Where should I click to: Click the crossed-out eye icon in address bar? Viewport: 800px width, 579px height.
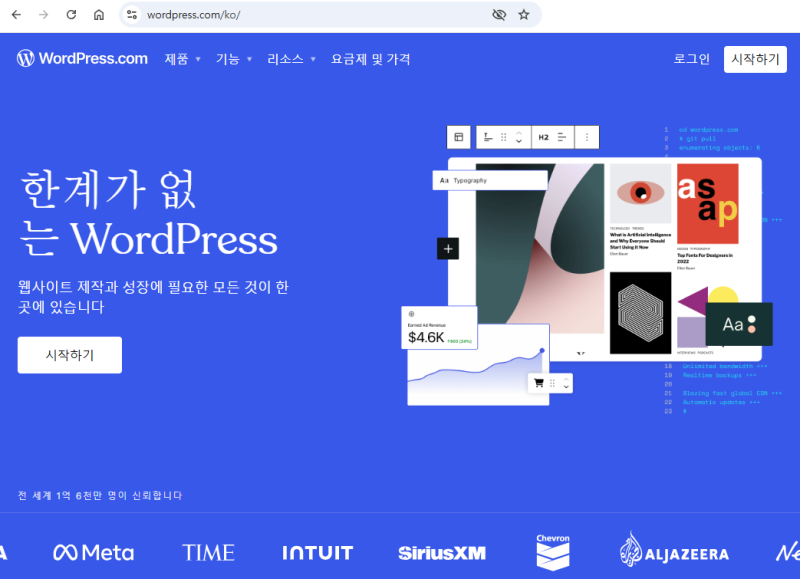pos(499,15)
